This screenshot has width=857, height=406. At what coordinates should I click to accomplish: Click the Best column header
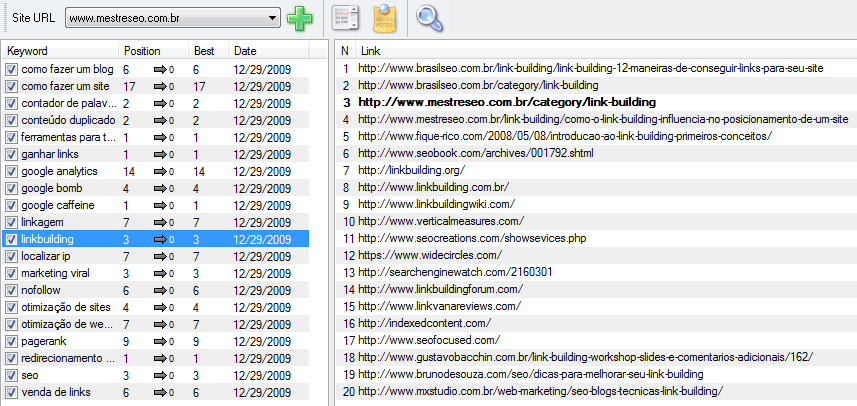208,50
